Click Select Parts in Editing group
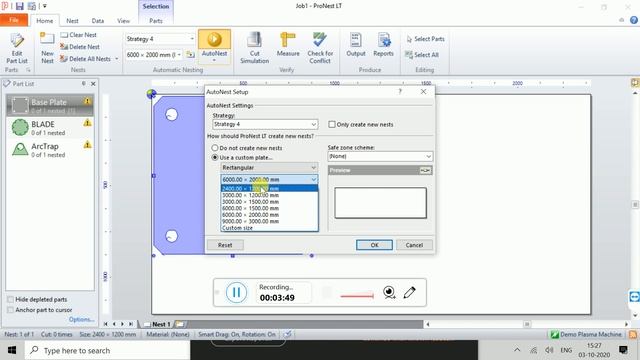The height and width of the screenshot is (360, 640). point(425,39)
